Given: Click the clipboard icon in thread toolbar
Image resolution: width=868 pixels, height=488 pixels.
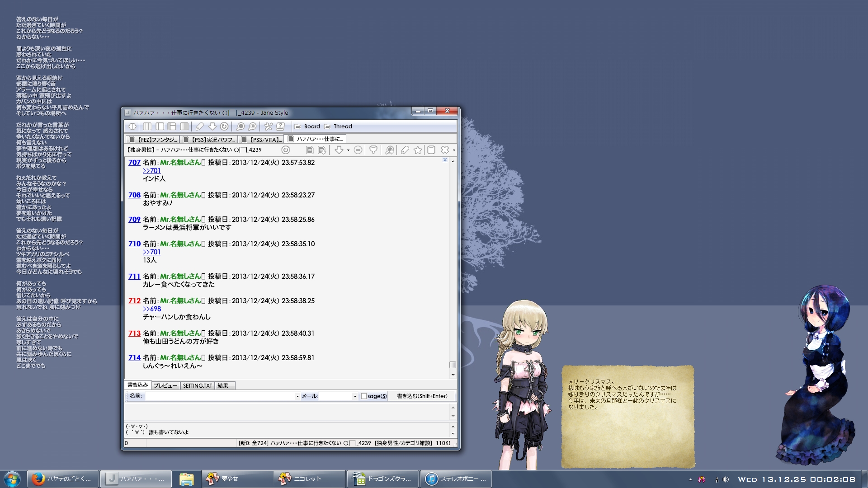Looking at the screenshot, I should [431, 150].
